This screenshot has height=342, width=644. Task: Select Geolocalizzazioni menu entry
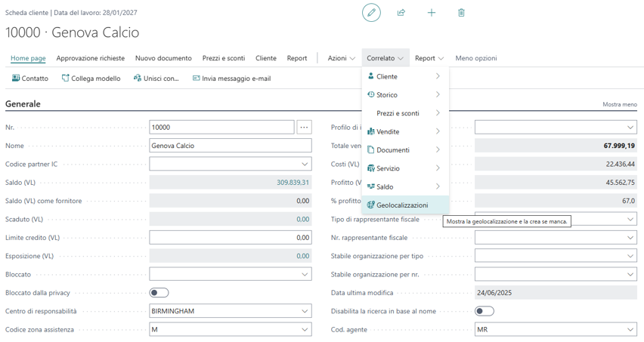click(405, 205)
